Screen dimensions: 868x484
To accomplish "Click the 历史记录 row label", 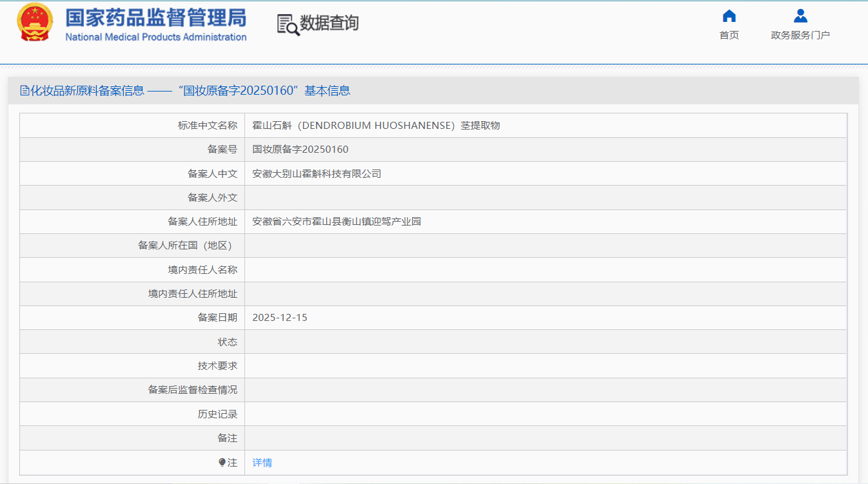I will (x=217, y=414).
